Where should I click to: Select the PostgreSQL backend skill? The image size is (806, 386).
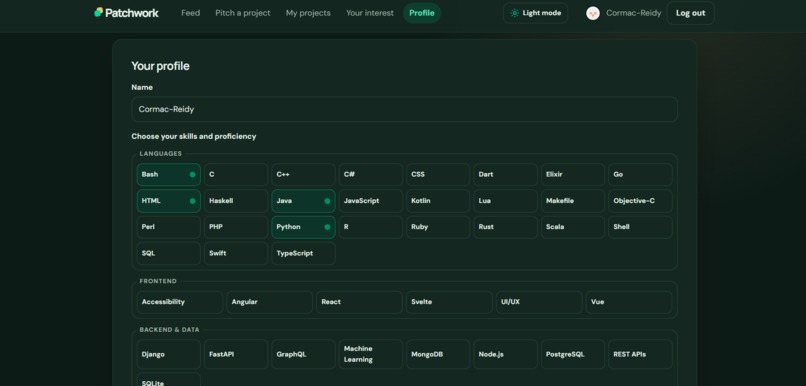tap(573, 354)
